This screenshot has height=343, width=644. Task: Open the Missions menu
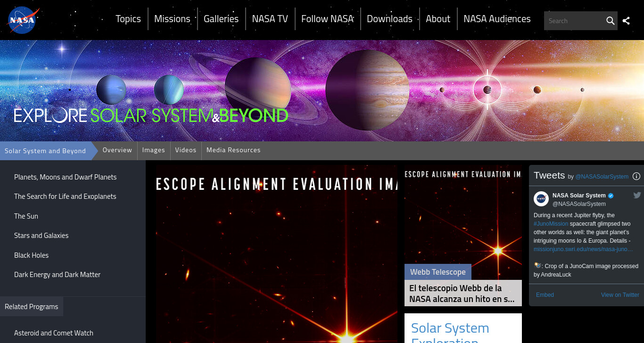(x=172, y=19)
